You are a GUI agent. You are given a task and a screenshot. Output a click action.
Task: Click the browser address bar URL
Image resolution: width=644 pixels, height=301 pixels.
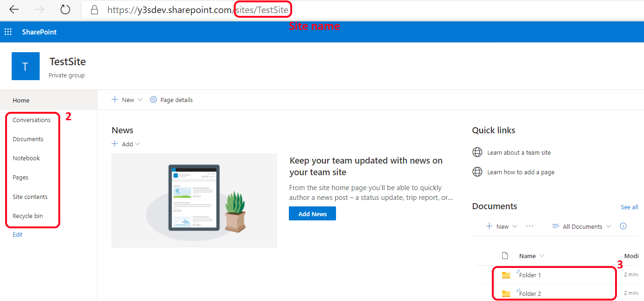click(187, 10)
